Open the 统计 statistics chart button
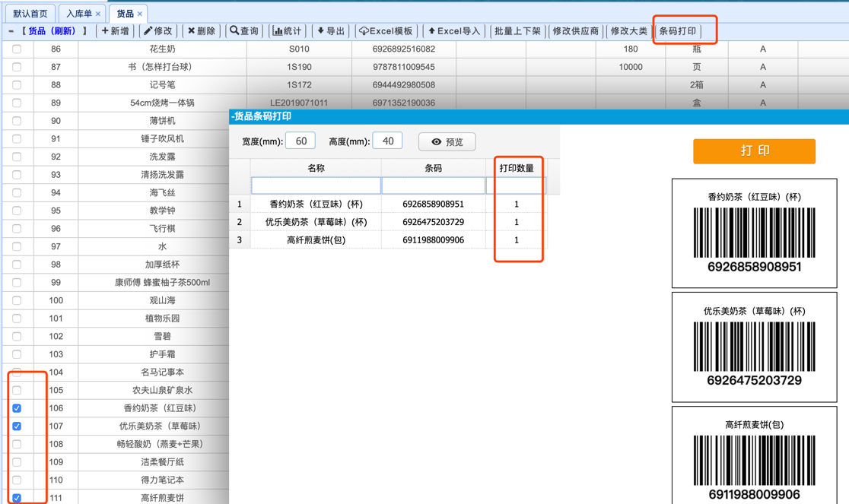This screenshot has height=504, width=849. tap(288, 31)
